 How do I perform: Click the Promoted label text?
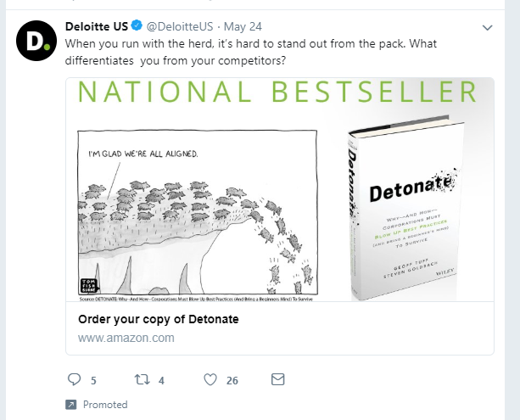tap(105, 405)
